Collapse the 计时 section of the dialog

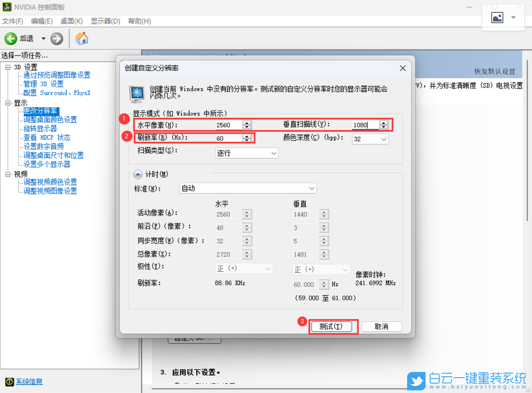[138, 173]
